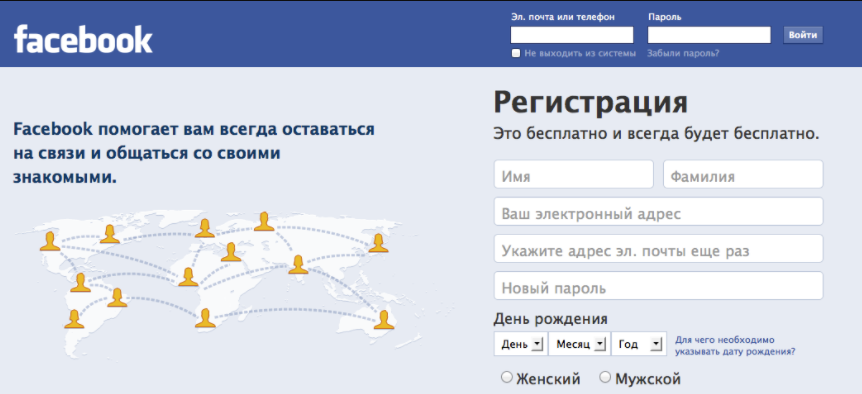Viewport: 862px width, 394px height.
Task: Enable the 'Не выходить из системы' checkbox
Action: point(516,53)
